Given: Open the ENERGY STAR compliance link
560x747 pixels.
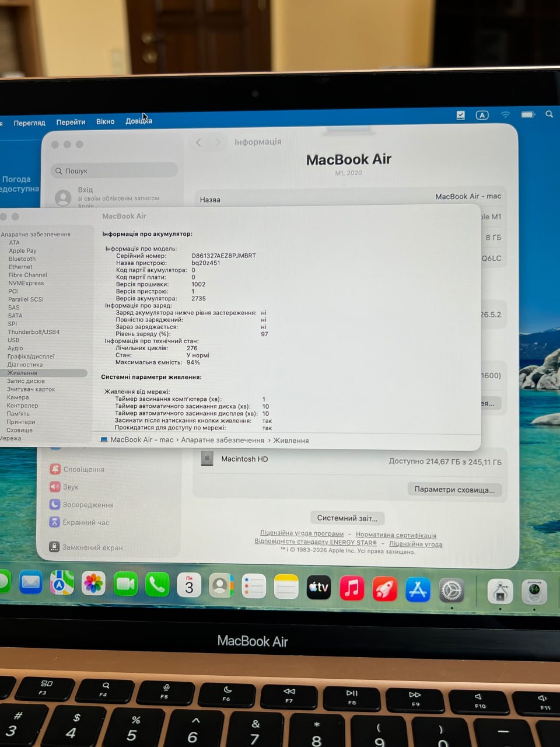Looking at the screenshot, I should point(316,542).
